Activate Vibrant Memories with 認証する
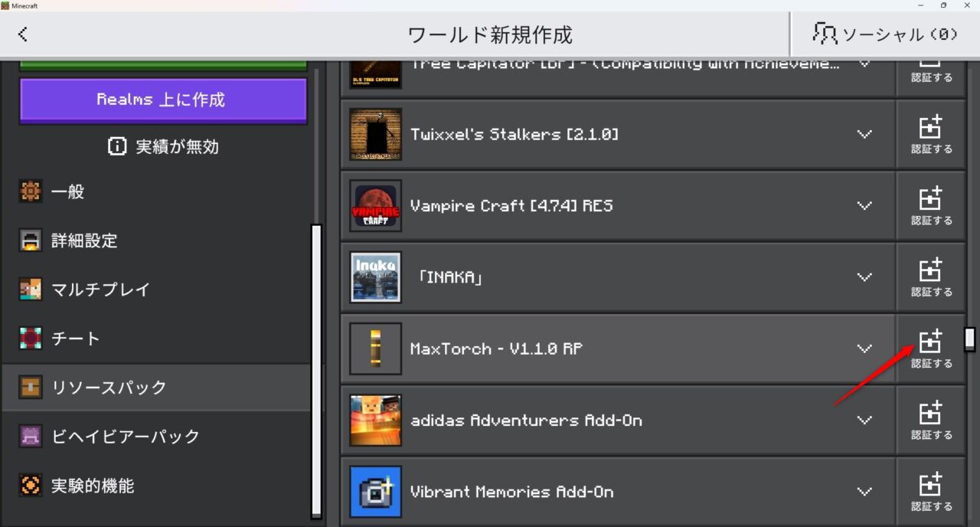 pos(931,492)
